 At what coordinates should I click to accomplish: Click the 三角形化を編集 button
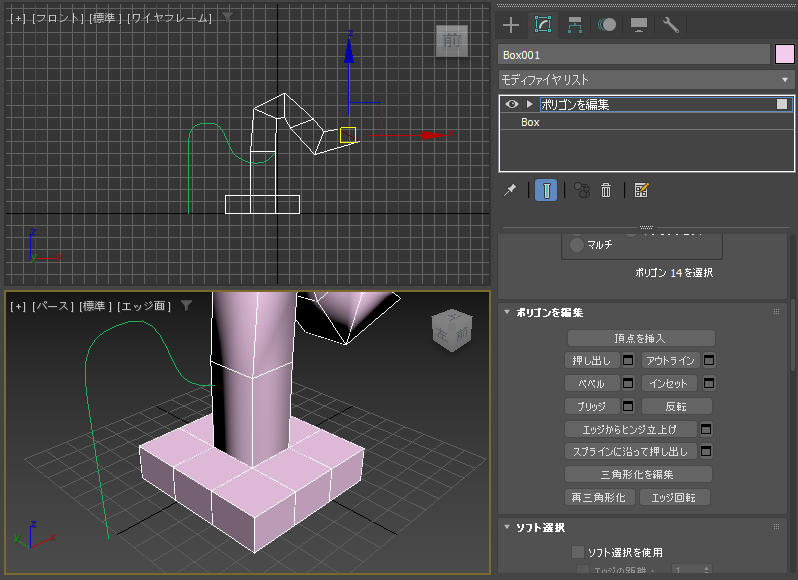(638, 474)
